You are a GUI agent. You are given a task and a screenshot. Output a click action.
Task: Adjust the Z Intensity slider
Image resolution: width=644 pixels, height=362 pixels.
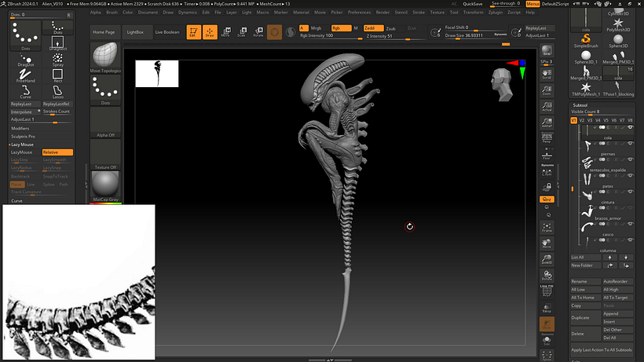coord(394,36)
